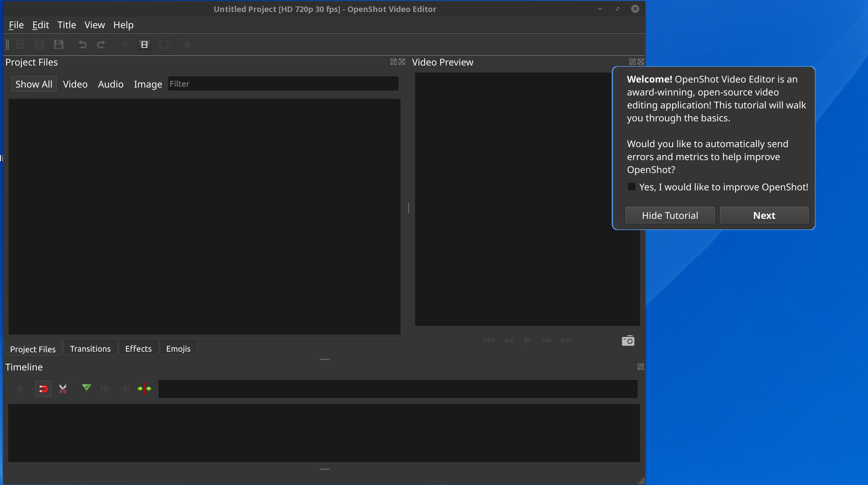This screenshot has height=485, width=868.
Task: Jump to next marker in the timeline
Action: click(x=124, y=389)
